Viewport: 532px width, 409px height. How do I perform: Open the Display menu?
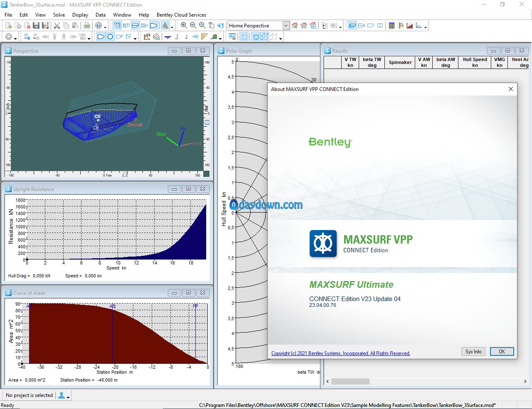click(80, 15)
